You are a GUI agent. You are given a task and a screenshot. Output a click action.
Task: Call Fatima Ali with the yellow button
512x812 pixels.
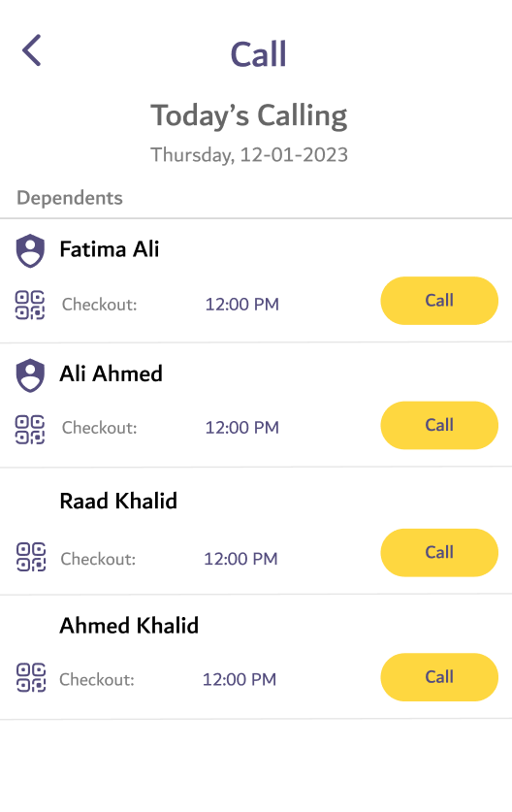click(x=439, y=301)
